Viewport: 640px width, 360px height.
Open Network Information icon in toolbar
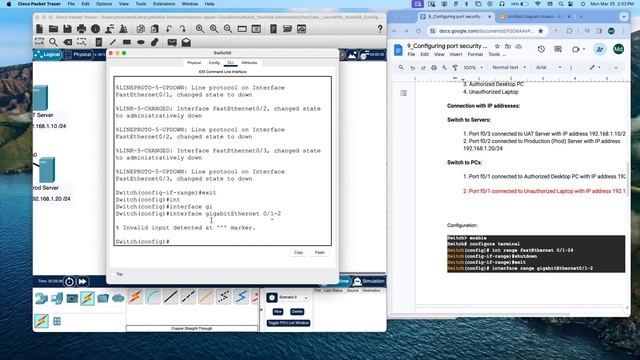[x=96, y=29]
